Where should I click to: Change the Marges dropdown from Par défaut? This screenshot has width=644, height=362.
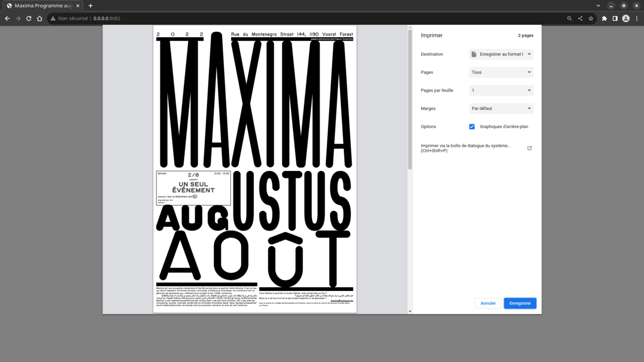pos(501,109)
